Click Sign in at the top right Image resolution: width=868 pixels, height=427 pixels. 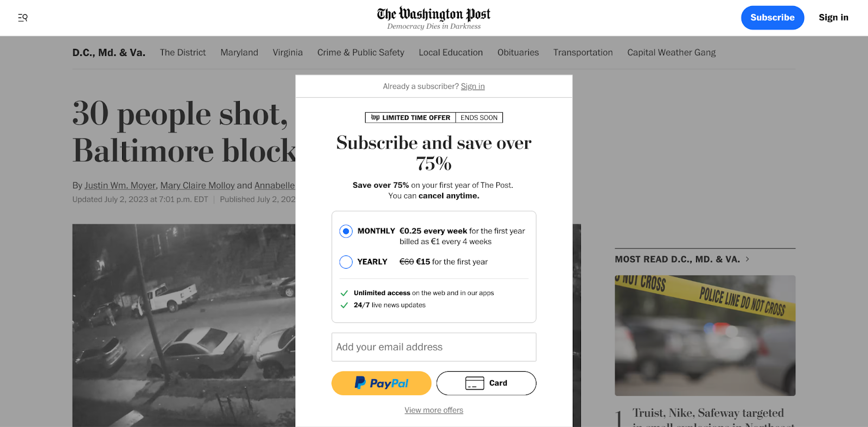click(833, 17)
